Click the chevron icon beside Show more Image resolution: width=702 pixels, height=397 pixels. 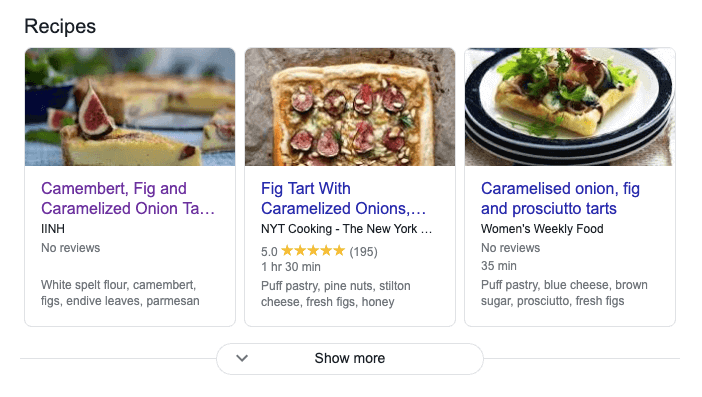(242, 358)
